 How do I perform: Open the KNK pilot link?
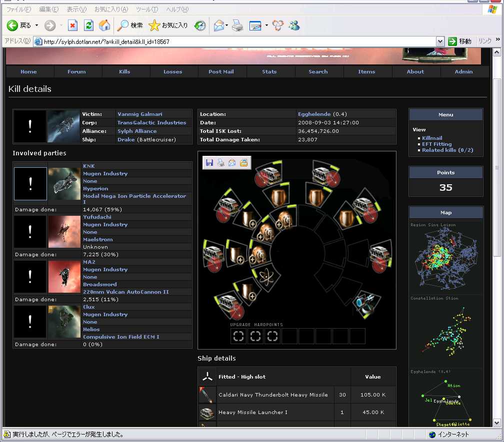[x=88, y=166]
